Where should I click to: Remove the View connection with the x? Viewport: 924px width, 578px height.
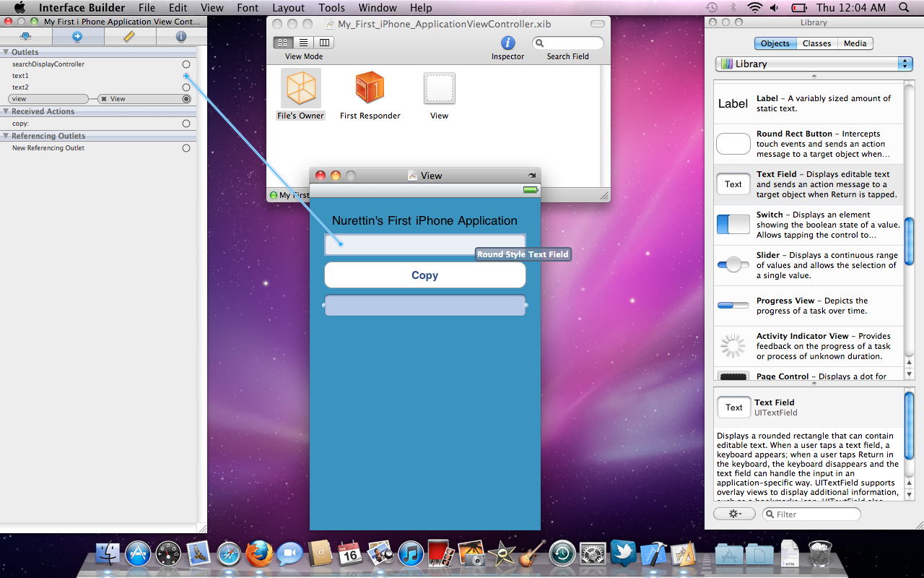(x=104, y=99)
